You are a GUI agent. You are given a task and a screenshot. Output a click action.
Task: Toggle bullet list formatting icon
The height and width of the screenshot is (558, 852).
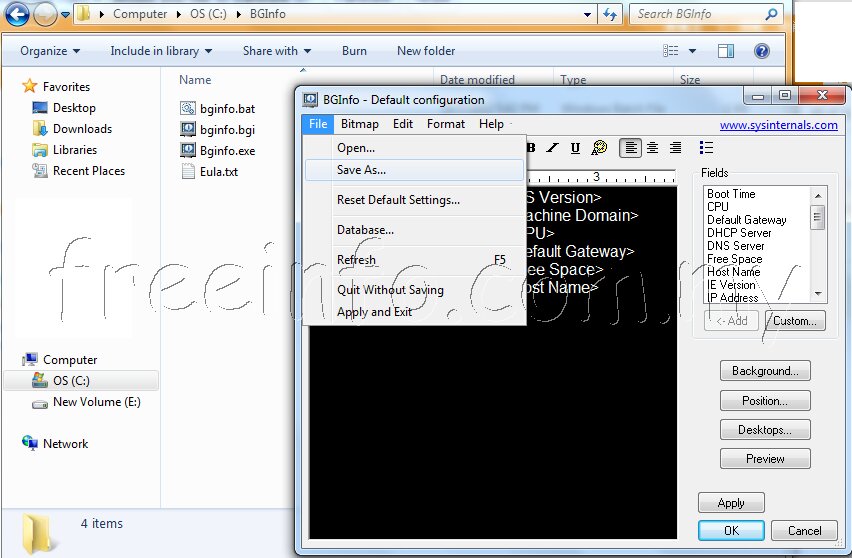click(706, 148)
